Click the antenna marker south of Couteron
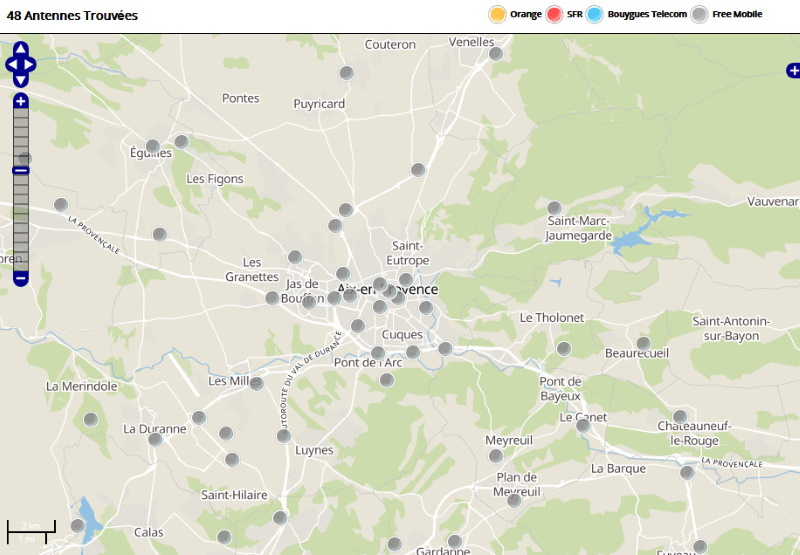This screenshot has height=555, width=800. (x=347, y=73)
